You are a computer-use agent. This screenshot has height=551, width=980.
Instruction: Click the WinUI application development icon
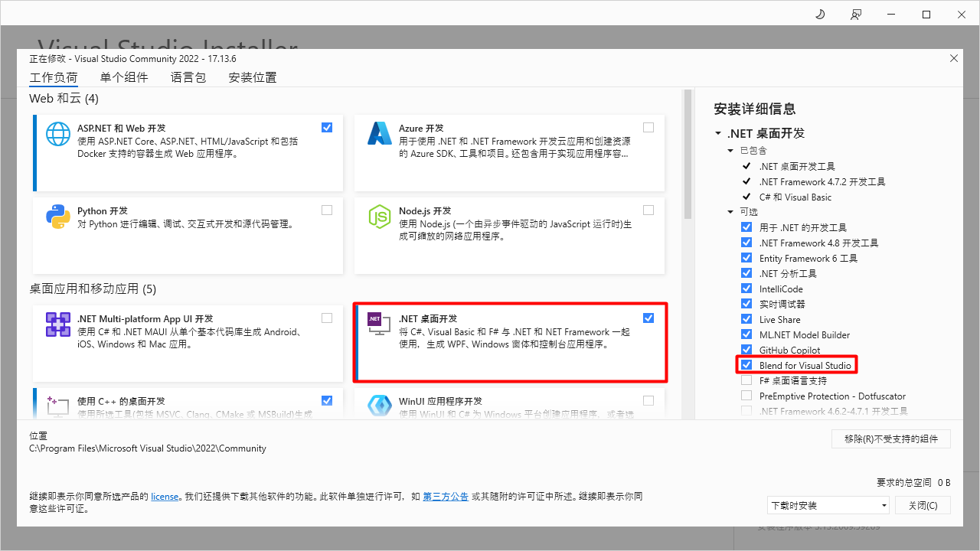(379, 406)
